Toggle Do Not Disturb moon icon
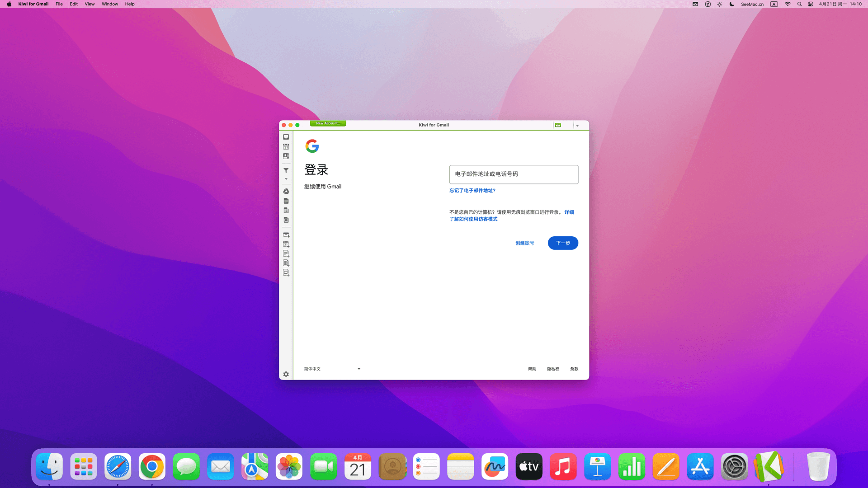The width and height of the screenshot is (868, 488). 732,4
